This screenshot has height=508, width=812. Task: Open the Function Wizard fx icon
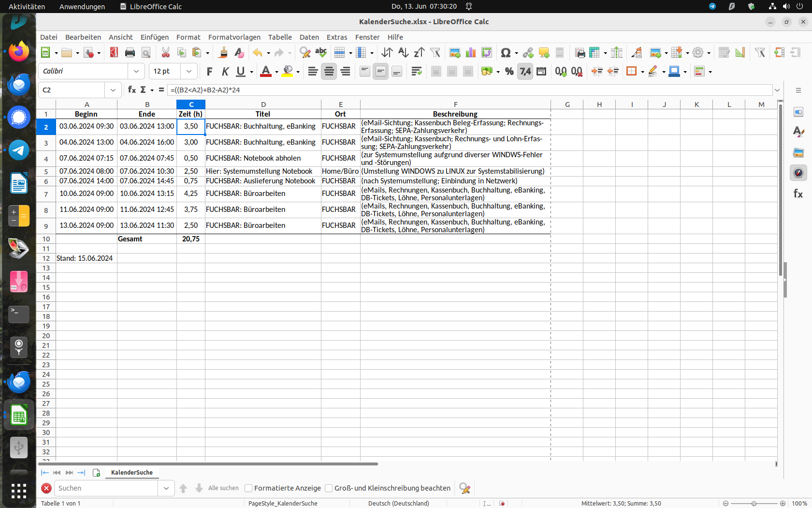[x=131, y=90]
